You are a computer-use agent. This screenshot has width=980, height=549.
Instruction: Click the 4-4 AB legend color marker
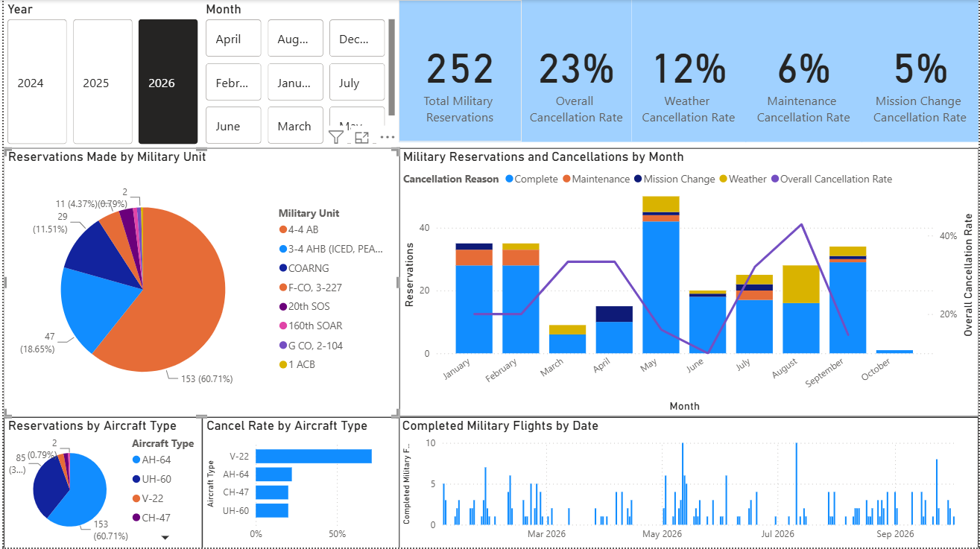pos(283,229)
